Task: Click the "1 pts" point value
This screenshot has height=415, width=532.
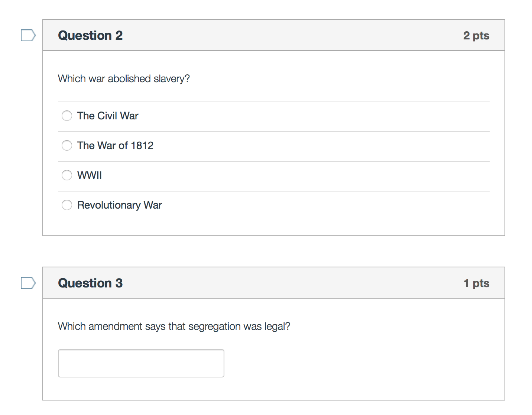Action: [476, 283]
